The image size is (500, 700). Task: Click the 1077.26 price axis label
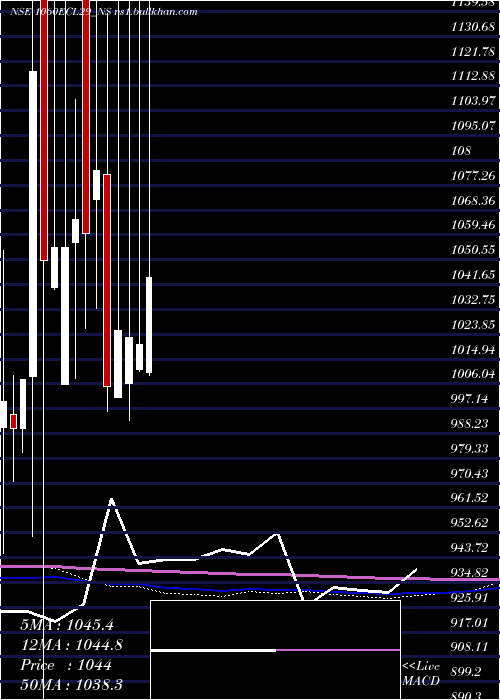473,175
